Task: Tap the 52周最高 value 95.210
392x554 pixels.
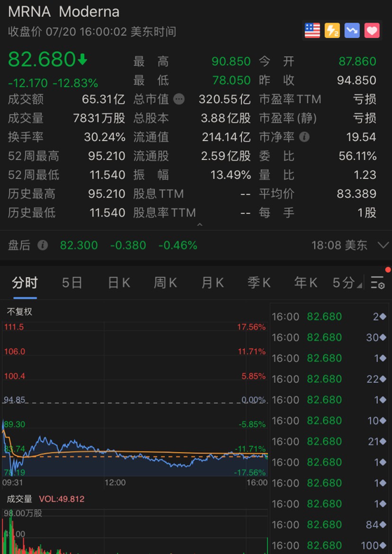Action: coord(107,156)
